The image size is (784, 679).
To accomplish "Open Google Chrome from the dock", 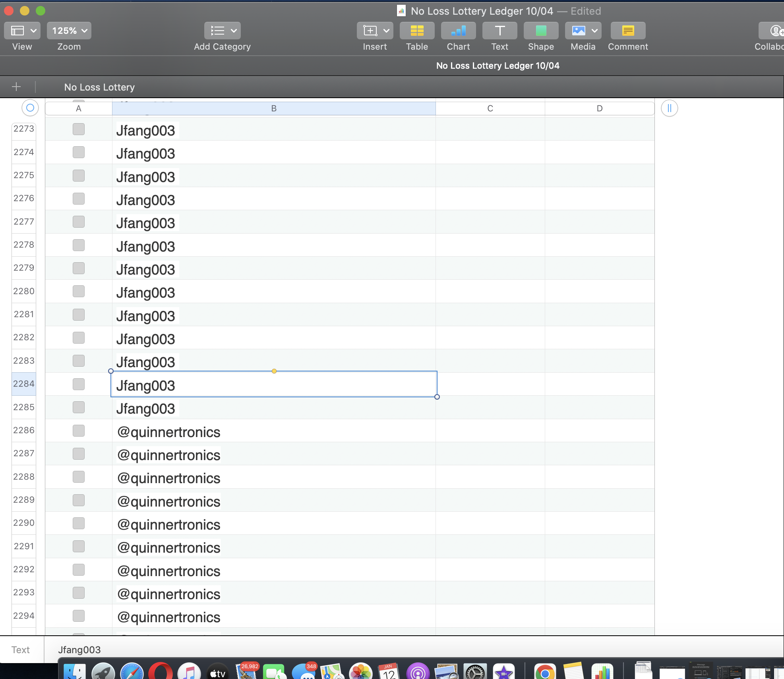I will [x=545, y=672].
